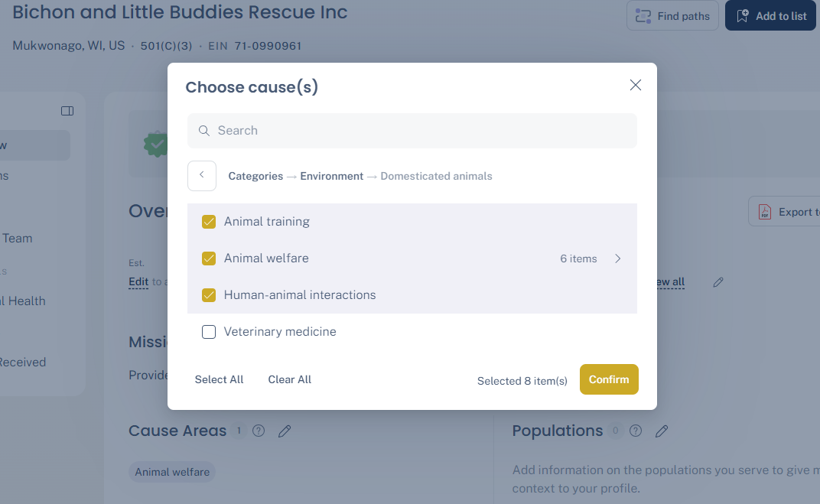Uncheck the Animal training checkbox
Image resolution: width=820 pixels, height=504 pixels.
[209, 222]
